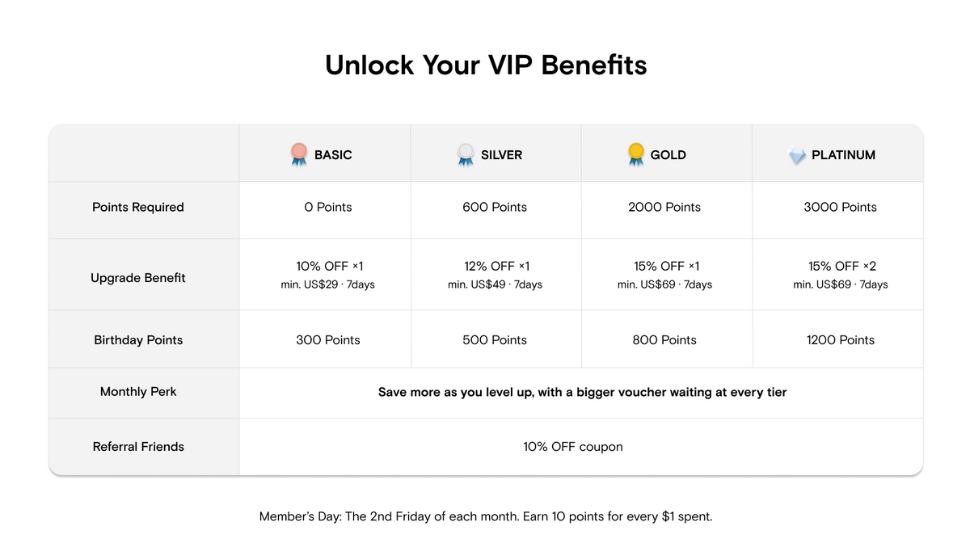
Task: Click the 15% OFF ×2 platinum benefit
Action: [x=842, y=266]
